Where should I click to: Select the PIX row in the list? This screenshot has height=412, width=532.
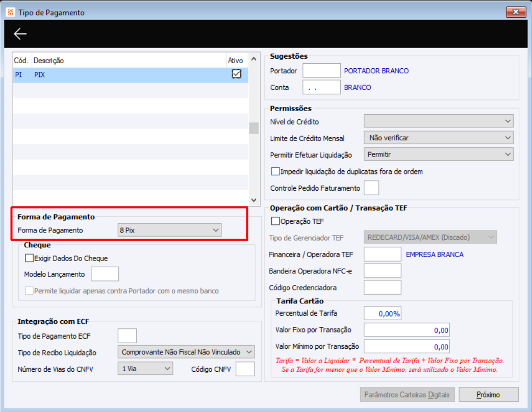click(131, 75)
